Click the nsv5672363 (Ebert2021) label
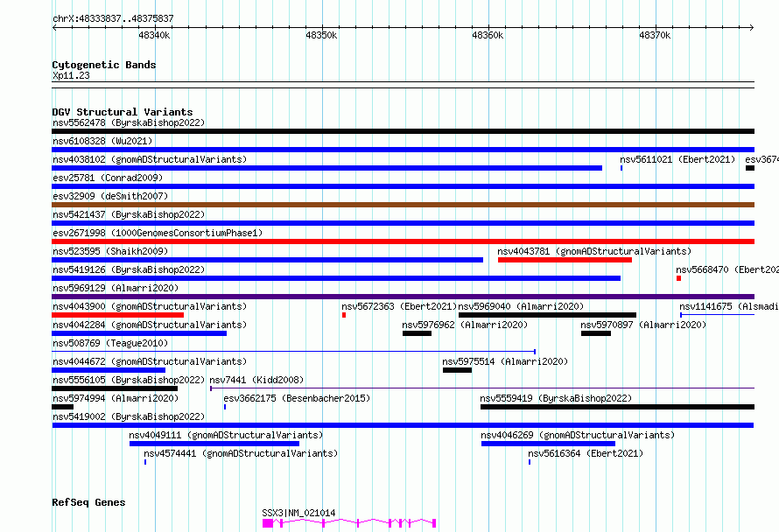Screen dimensions: 779x532 pos(399,306)
